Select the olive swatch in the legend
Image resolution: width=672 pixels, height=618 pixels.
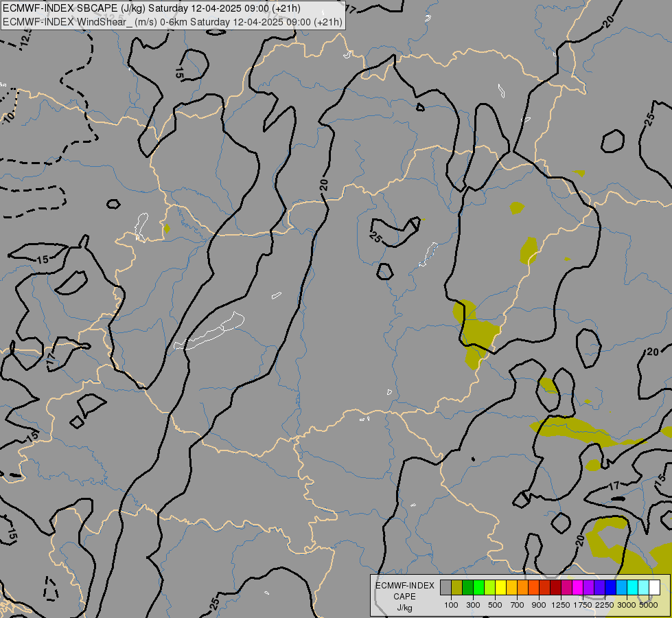[x=457, y=588]
